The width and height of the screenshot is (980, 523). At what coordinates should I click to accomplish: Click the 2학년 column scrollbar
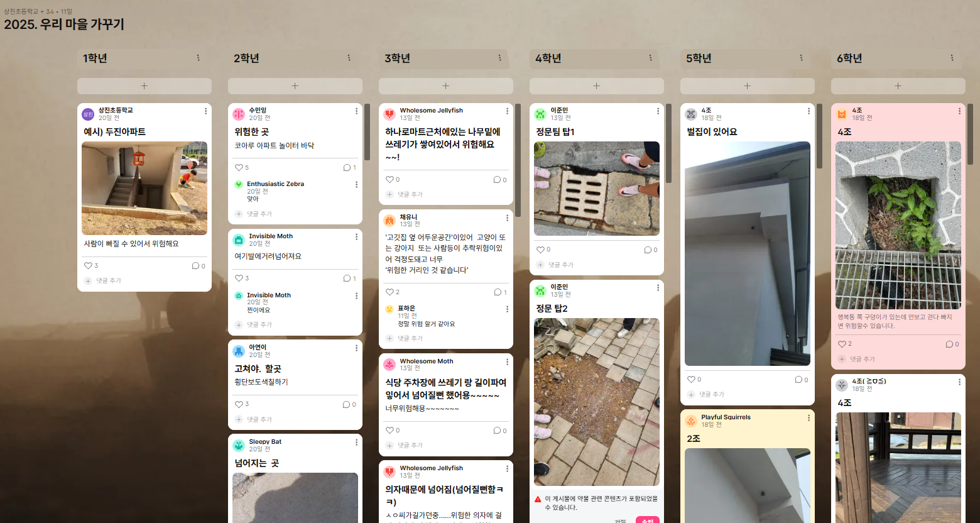[x=367, y=132]
